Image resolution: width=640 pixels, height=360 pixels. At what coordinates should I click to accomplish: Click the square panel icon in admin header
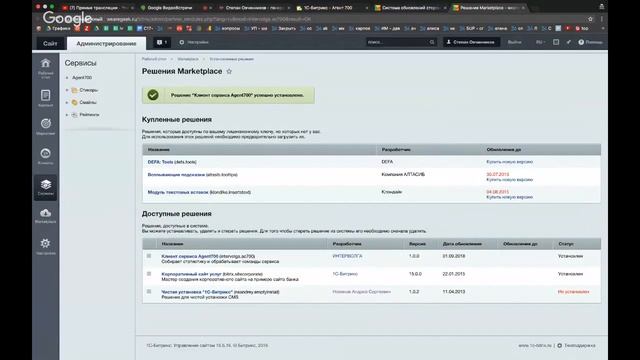click(x=556, y=42)
